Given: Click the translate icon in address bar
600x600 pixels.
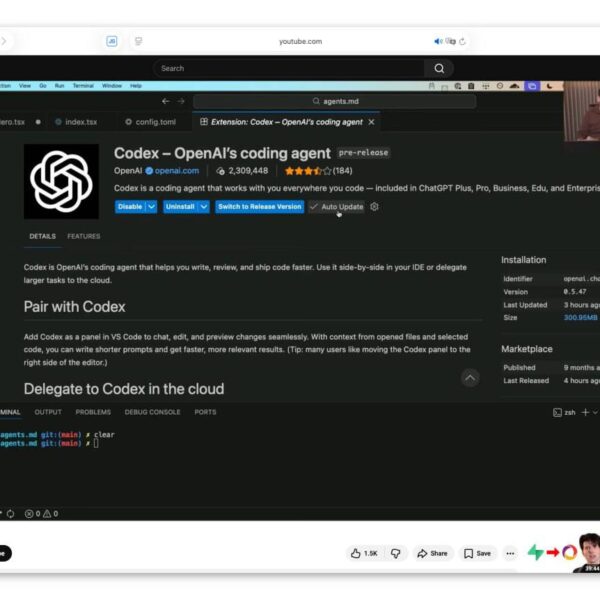Looking at the screenshot, I should point(451,41).
